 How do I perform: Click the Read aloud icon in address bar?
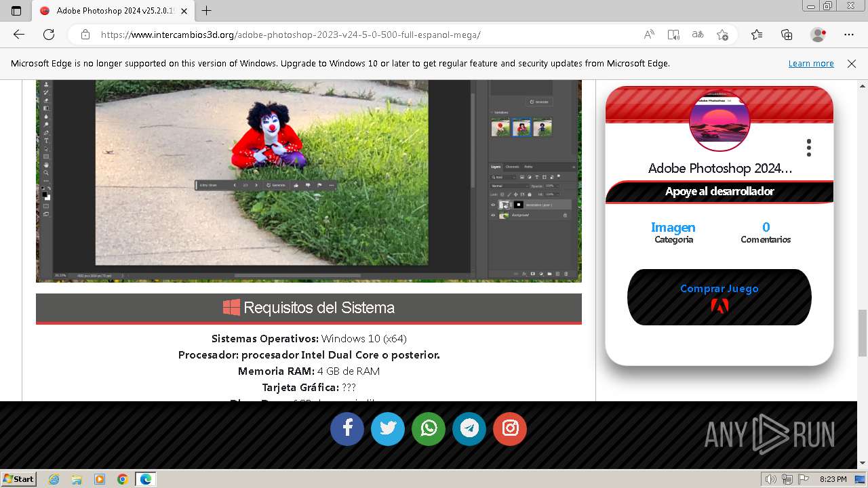(x=649, y=35)
